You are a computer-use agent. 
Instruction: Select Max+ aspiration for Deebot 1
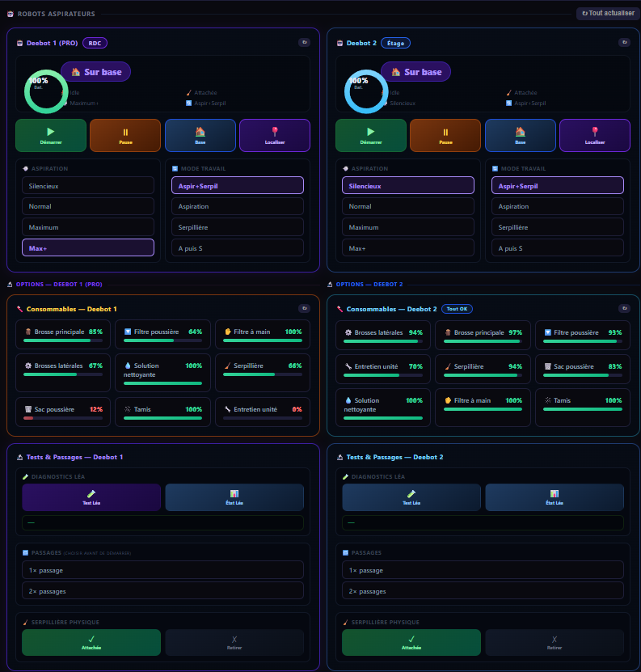pyautogui.click(x=88, y=247)
